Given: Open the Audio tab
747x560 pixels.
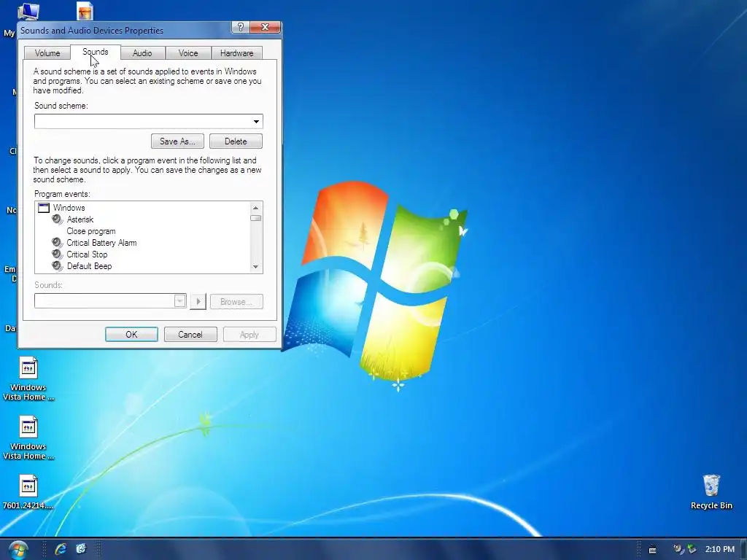Looking at the screenshot, I should pyautogui.click(x=142, y=52).
